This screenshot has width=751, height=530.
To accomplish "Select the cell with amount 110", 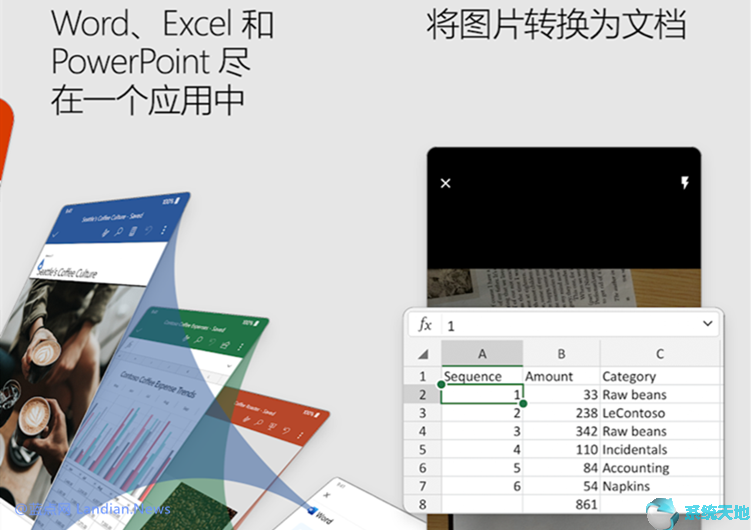I will [x=561, y=449].
